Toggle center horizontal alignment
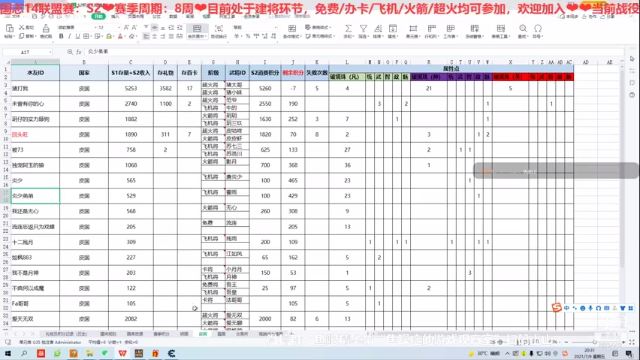 (x=154, y=36)
